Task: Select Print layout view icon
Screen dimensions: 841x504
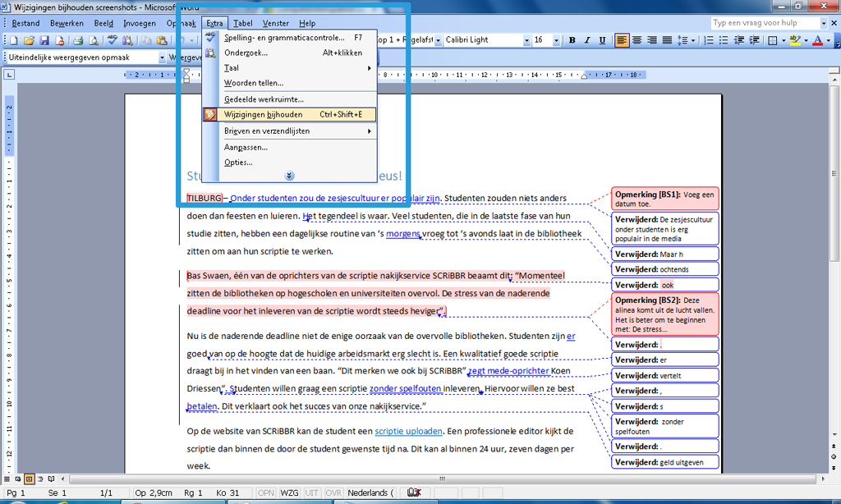Action: tap(30, 479)
